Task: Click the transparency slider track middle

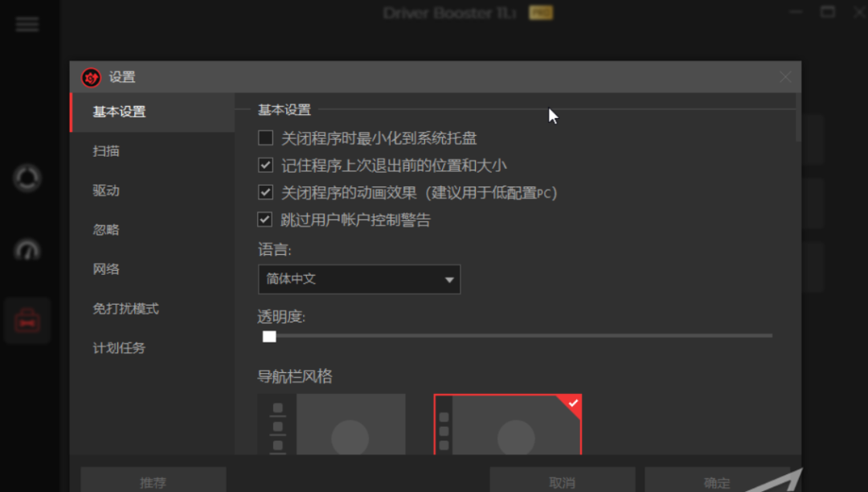Action: [x=518, y=335]
